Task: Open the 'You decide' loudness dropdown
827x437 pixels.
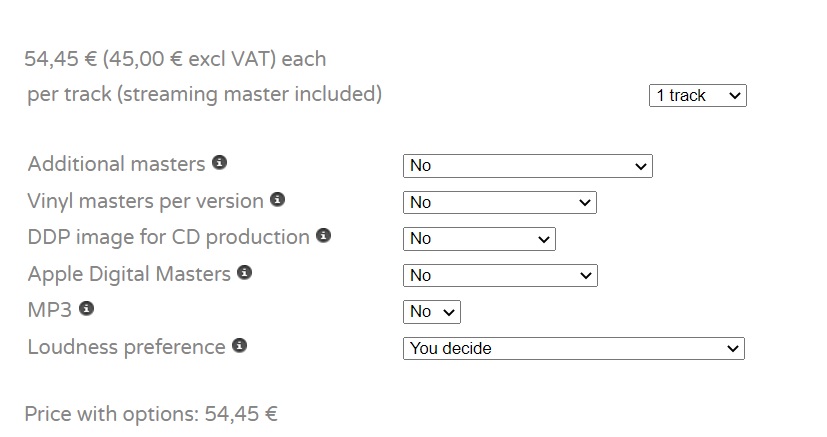Action: click(574, 349)
